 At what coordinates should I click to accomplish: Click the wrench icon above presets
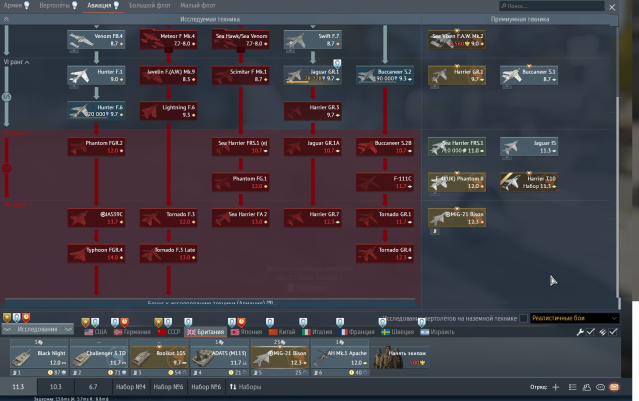pos(580,331)
